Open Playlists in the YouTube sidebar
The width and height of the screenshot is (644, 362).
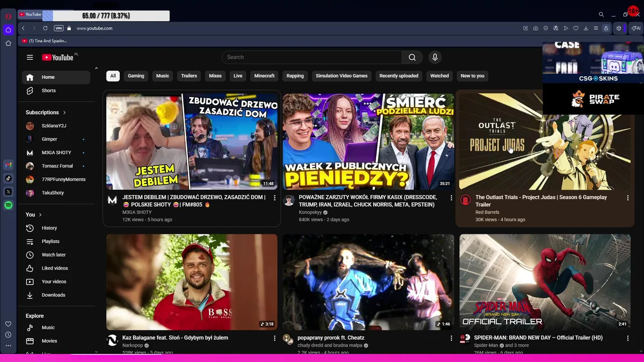(56, 242)
